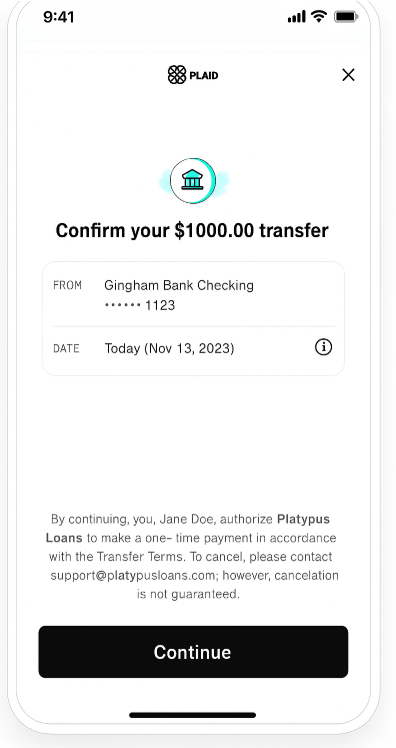
Task: Tap the Continue button
Action: [193, 652]
